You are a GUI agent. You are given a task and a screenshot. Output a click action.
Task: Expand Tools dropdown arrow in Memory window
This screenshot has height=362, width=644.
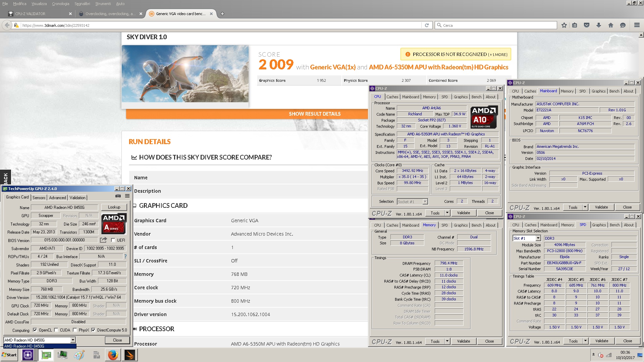click(447, 341)
